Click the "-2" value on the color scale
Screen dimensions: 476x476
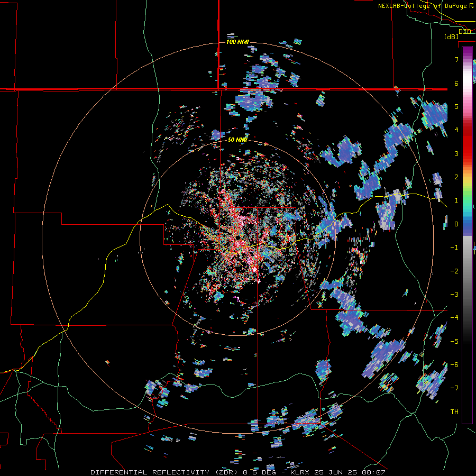tap(454, 271)
